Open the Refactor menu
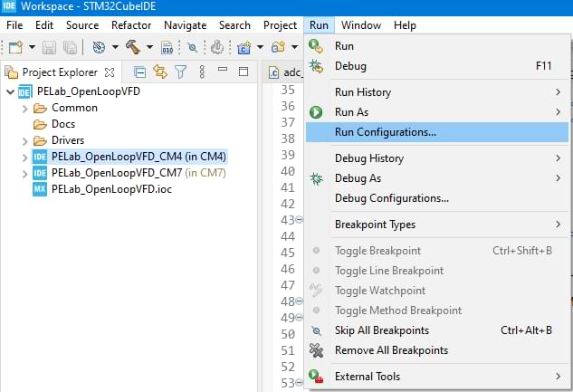 click(131, 25)
